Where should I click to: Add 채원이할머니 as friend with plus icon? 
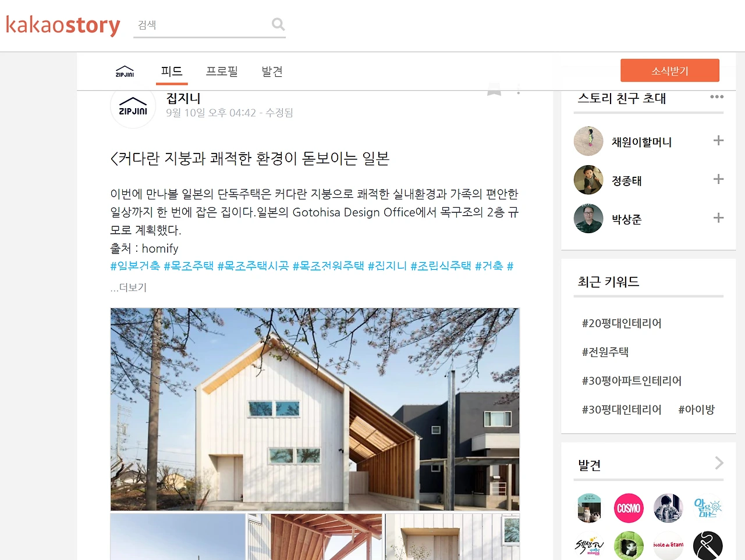tap(718, 141)
